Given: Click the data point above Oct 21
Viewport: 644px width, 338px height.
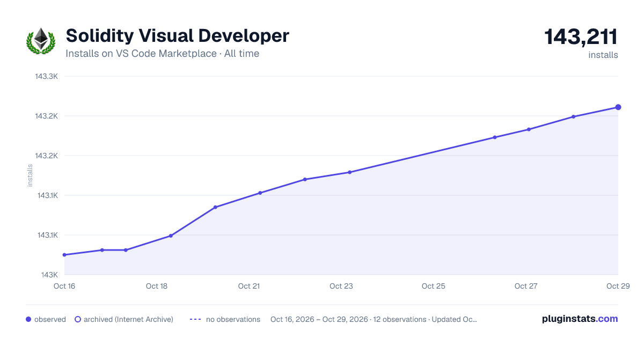Looking at the screenshot, I should [260, 193].
